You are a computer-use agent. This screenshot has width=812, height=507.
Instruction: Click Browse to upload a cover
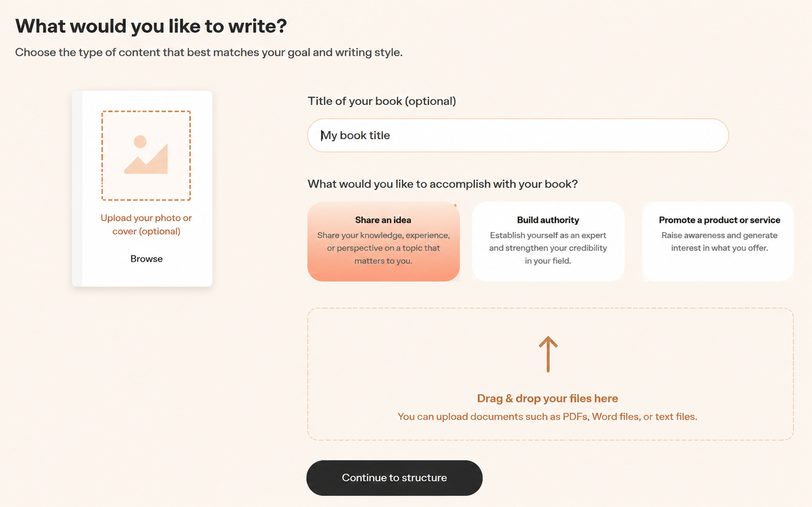[x=146, y=259]
